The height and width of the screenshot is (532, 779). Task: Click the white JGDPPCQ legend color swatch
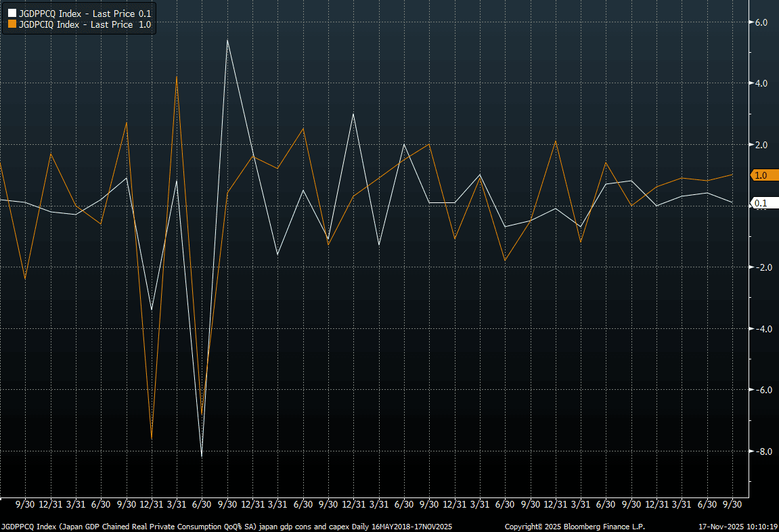click(12, 14)
